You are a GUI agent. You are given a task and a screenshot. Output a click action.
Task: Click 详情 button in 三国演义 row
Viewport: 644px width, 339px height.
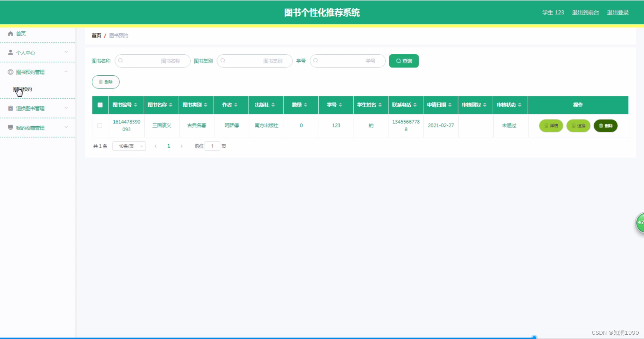pos(551,126)
